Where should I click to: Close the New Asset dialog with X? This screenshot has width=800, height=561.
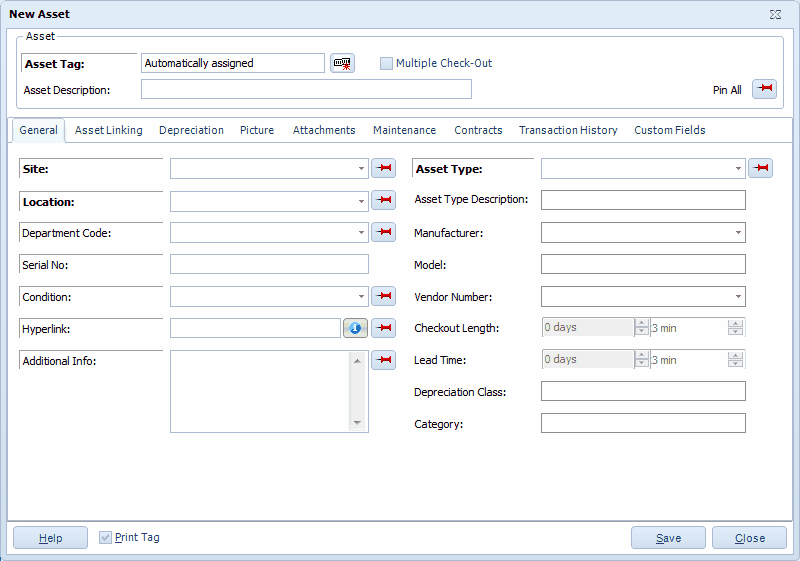tap(776, 14)
